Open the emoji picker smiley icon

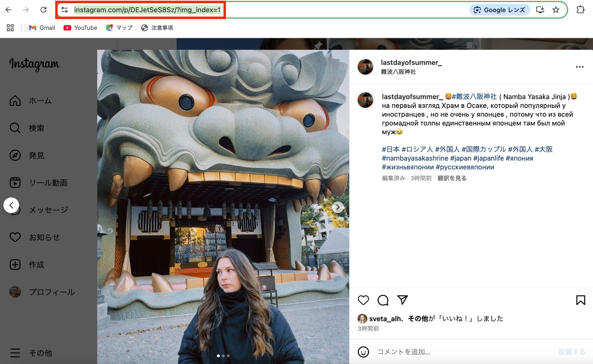point(363,352)
